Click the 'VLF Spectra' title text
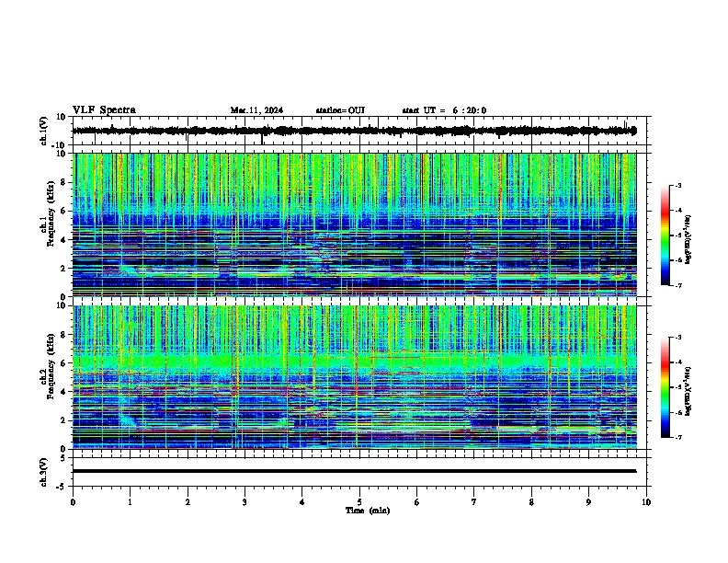 tap(104, 110)
